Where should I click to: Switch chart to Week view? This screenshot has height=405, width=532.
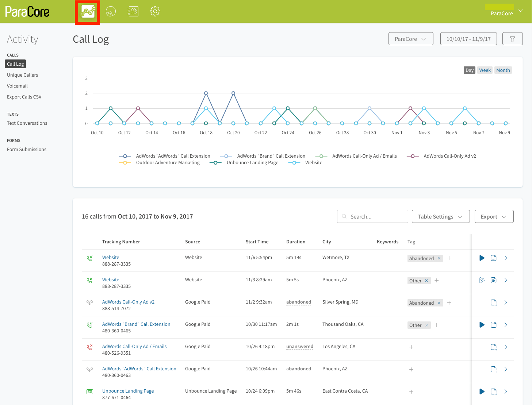click(x=485, y=70)
